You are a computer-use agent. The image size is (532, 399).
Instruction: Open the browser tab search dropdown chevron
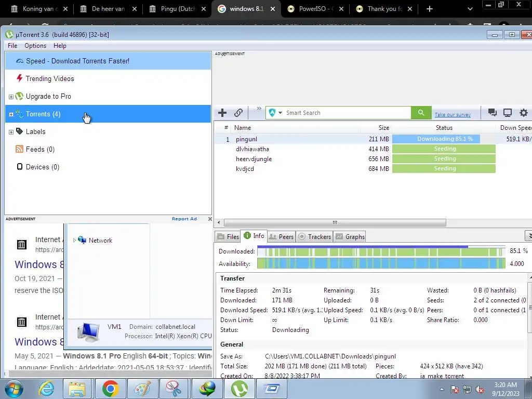point(470,9)
